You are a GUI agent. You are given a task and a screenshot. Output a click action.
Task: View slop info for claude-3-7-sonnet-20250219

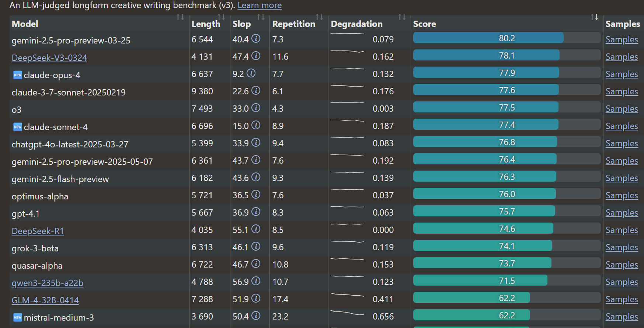click(x=256, y=90)
